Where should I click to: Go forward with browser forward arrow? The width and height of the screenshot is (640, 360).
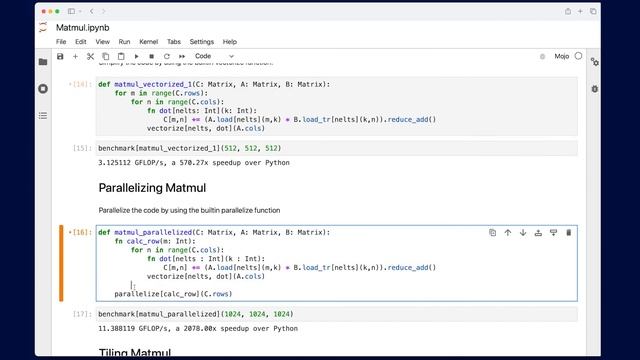point(104,11)
